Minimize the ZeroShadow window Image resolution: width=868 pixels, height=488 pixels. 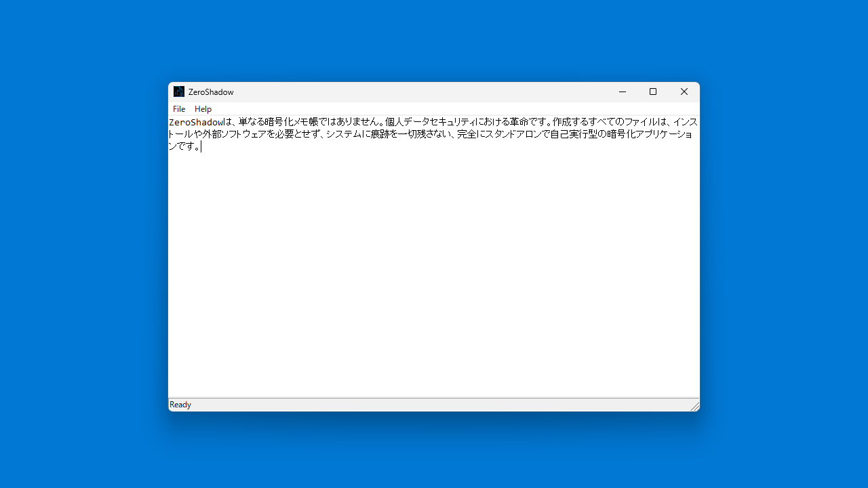tap(622, 91)
